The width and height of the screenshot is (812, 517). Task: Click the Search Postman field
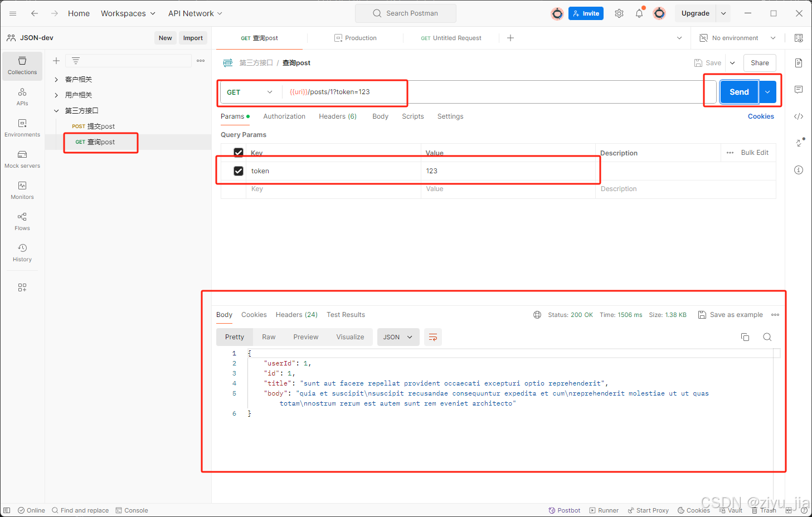coord(406,13)
